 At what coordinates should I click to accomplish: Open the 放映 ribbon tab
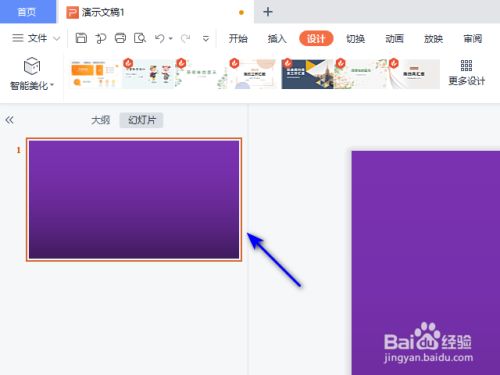(x=433, y=39)
